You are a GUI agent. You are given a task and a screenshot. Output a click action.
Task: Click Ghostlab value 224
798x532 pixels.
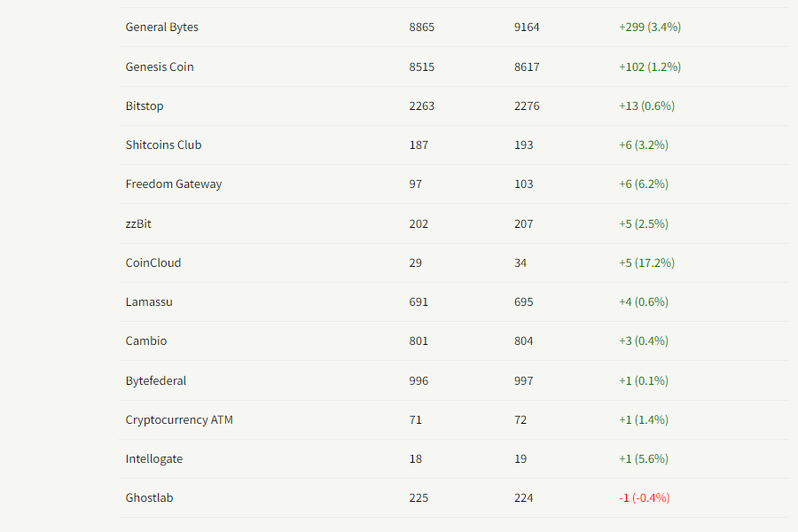pyautogui.click(x=524, y=497)
